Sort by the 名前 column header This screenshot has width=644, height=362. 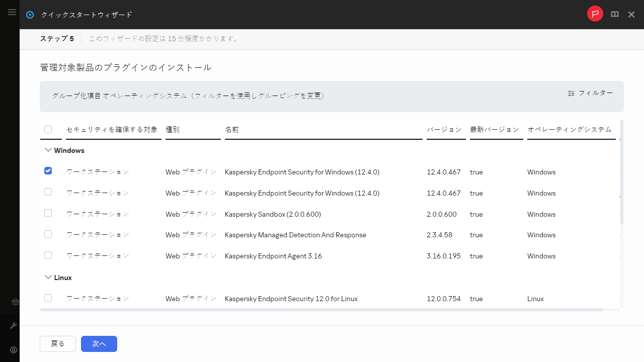(232, 130)
